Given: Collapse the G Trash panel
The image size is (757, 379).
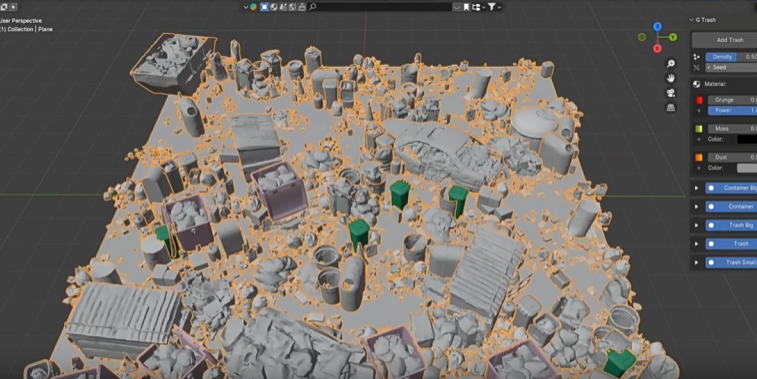Looking at the screenshot, I should [x=691, y=20].
